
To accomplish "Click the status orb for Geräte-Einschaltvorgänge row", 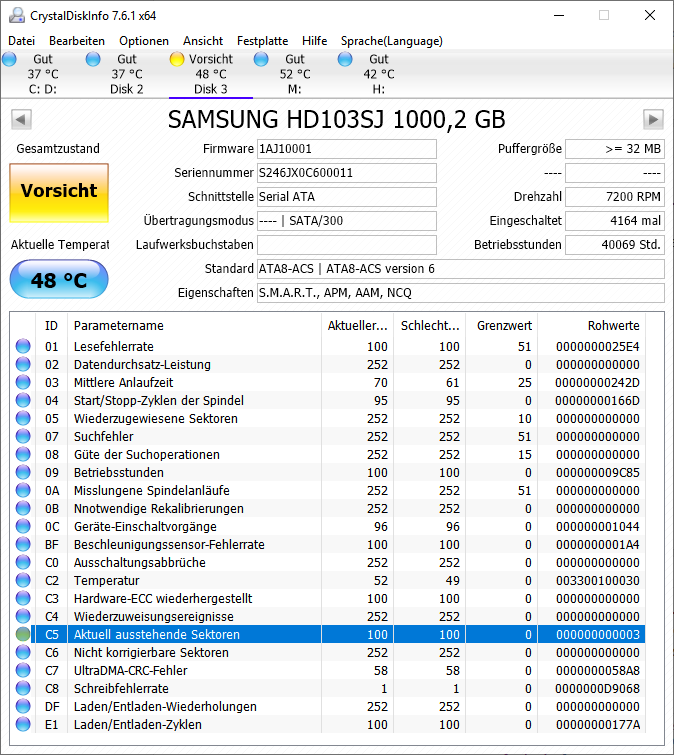I will pos(23,526).
